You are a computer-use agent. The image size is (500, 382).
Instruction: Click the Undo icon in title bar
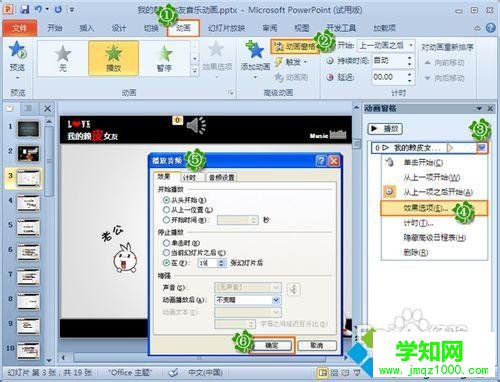(38, 9)
